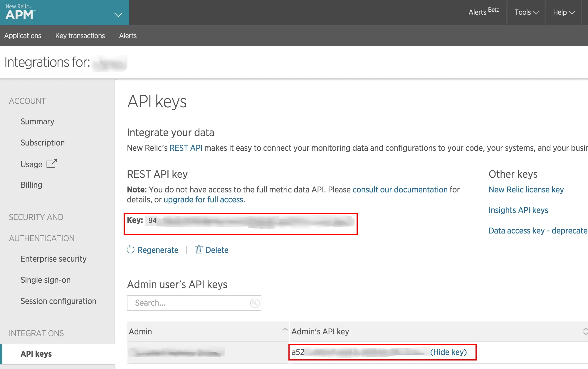The height and width of the screenshot is (369, 588).
Task: Open the Tools dropdown
Action: 525,12
